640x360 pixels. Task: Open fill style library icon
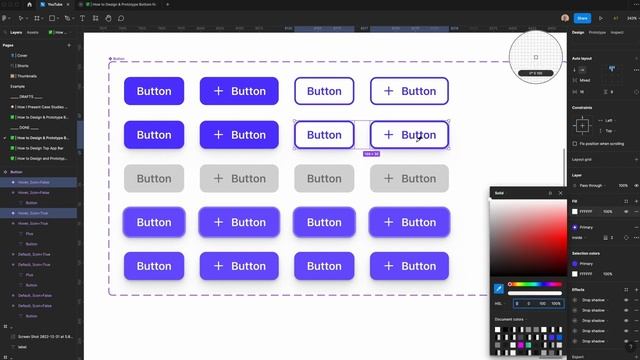pyautogui.click(x=626, y=201)
